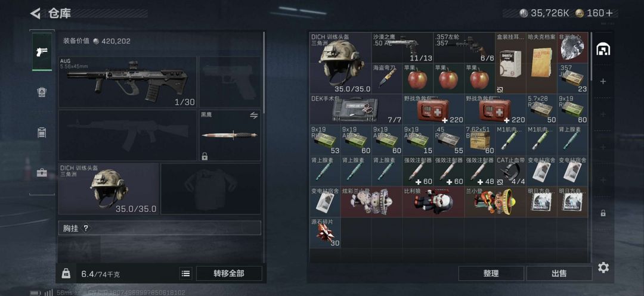The image size is (644, 296).
Task: Open settings gear at bottom right
Action: [x=603, y=268]
